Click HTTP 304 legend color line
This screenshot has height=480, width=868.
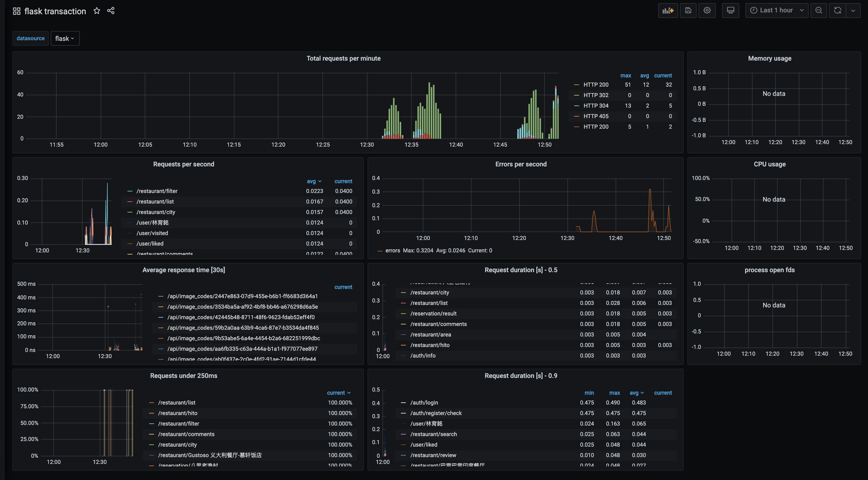pyautogui.click(x=577, y=106)
